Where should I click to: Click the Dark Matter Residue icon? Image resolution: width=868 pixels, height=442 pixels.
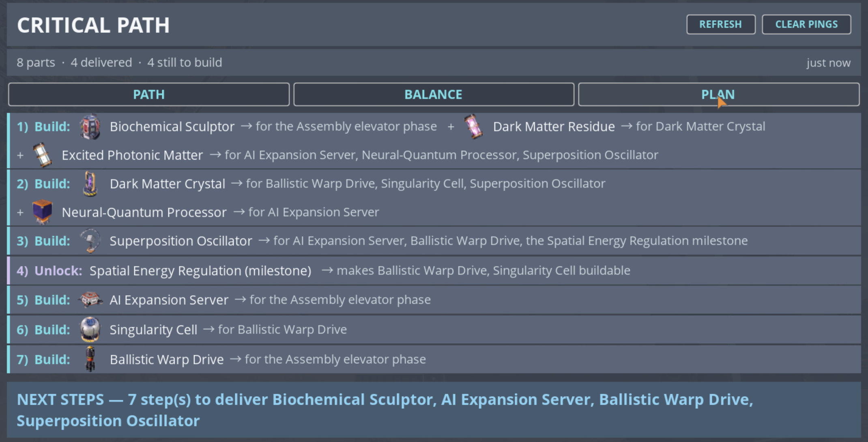474,127
